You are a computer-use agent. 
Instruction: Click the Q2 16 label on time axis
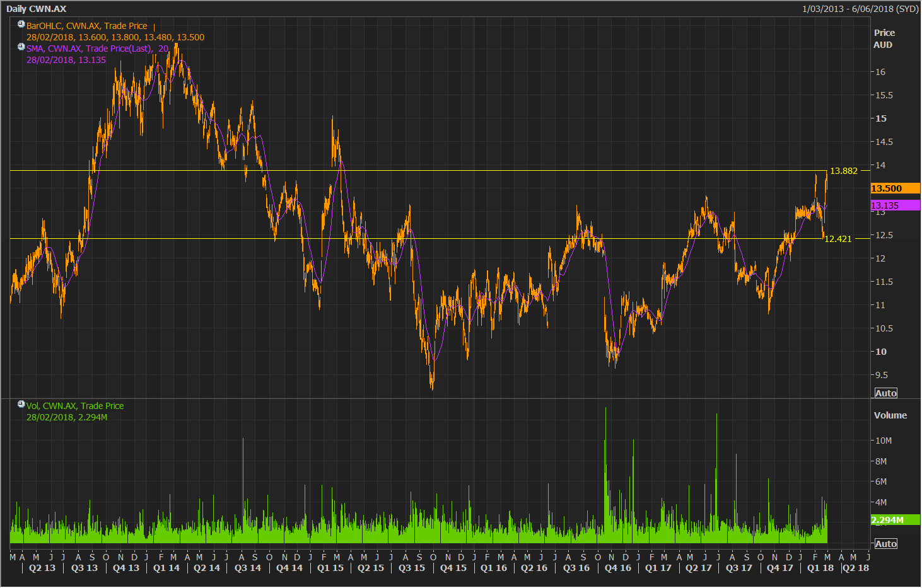(534, 568)
